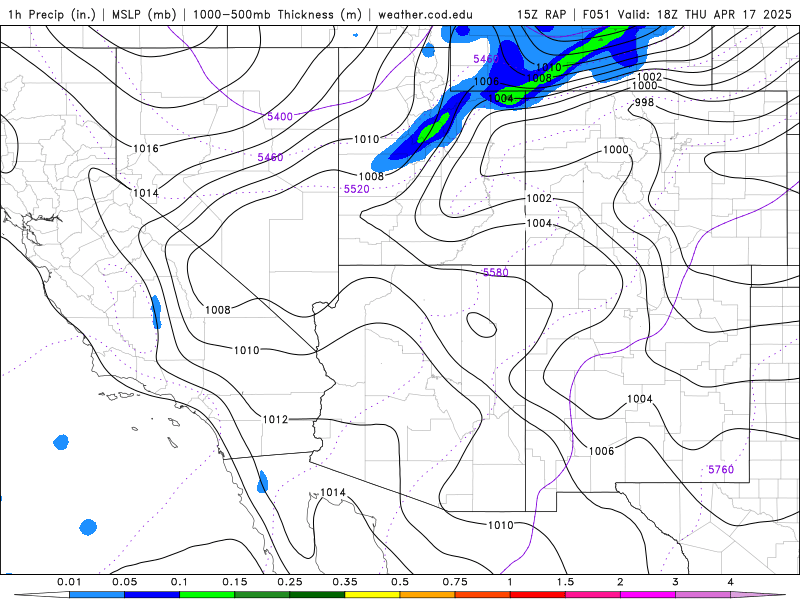The height and width of the screenshot is (600, 800).
Task: Pick the magenta 2–3 legend swatch
Action: (648, 595)
